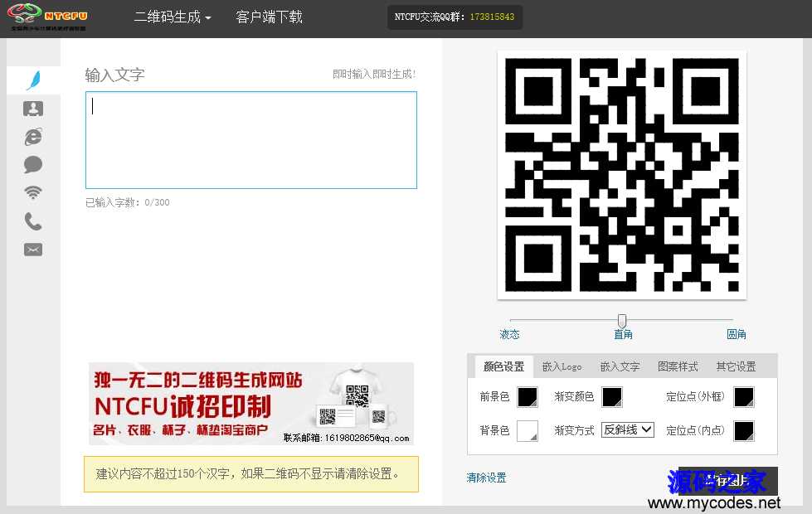This screenshot has height=514, width=812.
Task: Click the 已输入字数 0/300 counter text
Action: click(x=128, y=202)
